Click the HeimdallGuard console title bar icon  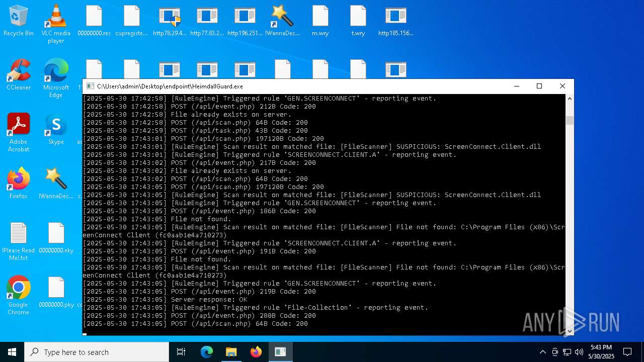click(90, 86)
